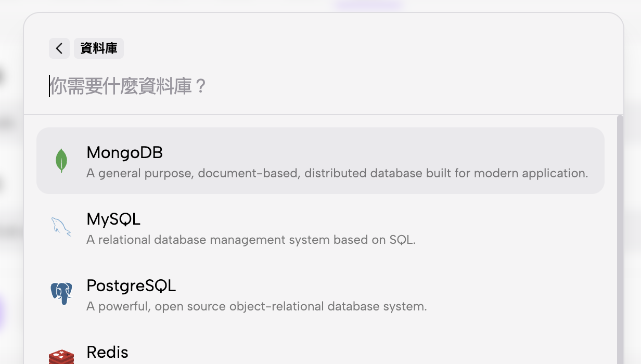Pick the PostgreSQL list entry
This screenshot has height=364, width=641.
point(320,294)
